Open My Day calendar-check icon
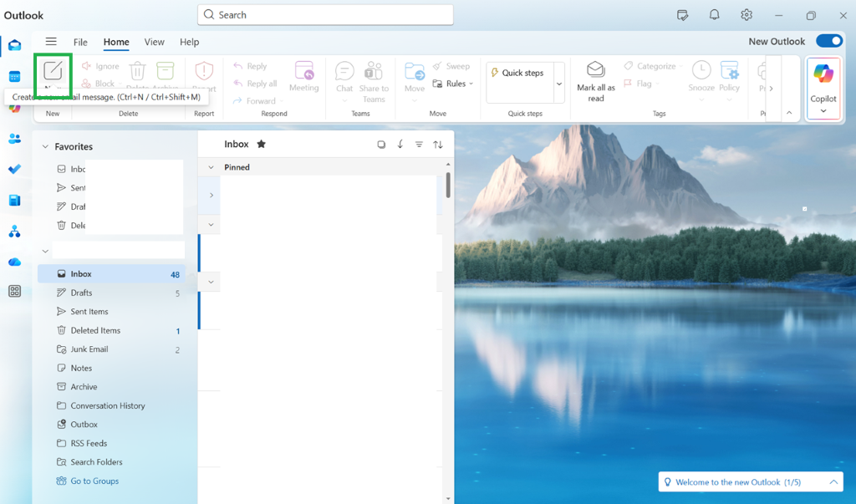The height and width of the screenshot is (504, 856). point(682,15)
